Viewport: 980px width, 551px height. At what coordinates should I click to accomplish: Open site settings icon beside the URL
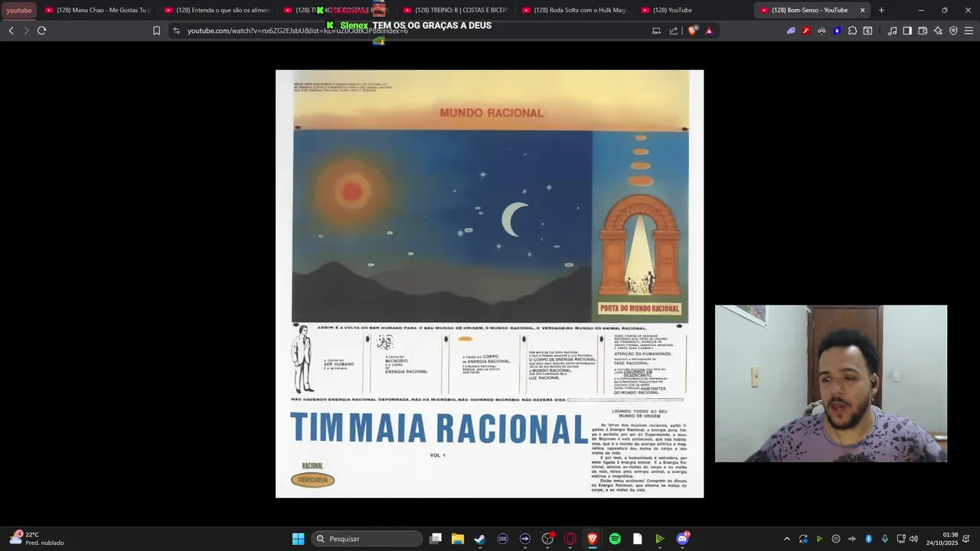176,31
